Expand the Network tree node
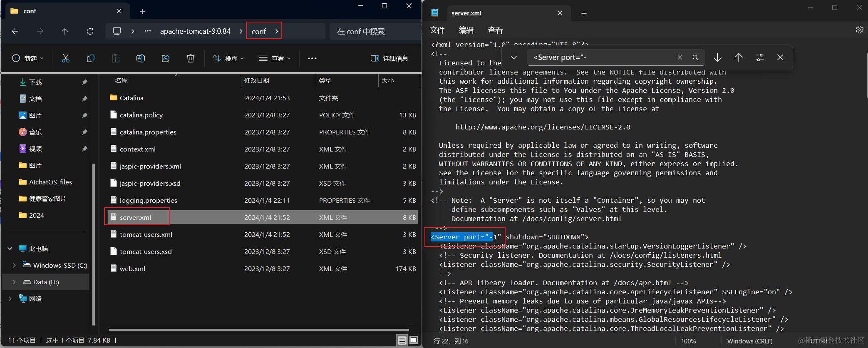This screenshot has height=348, width=868. point(10,298)
